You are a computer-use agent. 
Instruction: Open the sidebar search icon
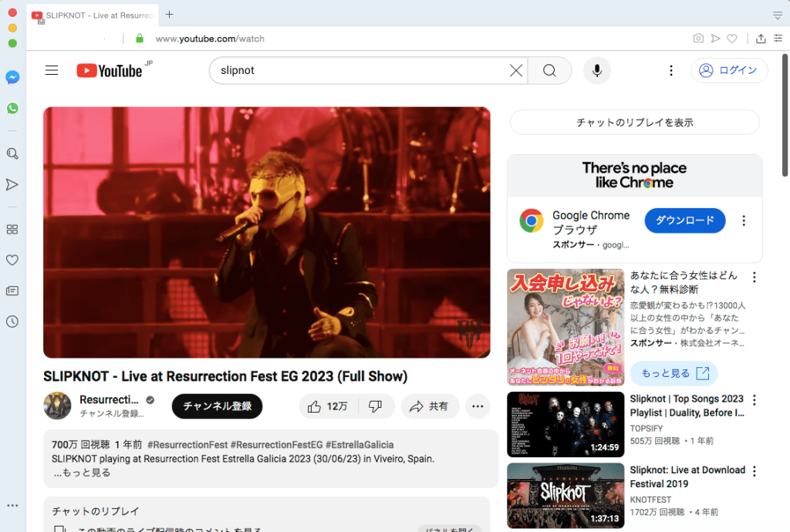12,153
